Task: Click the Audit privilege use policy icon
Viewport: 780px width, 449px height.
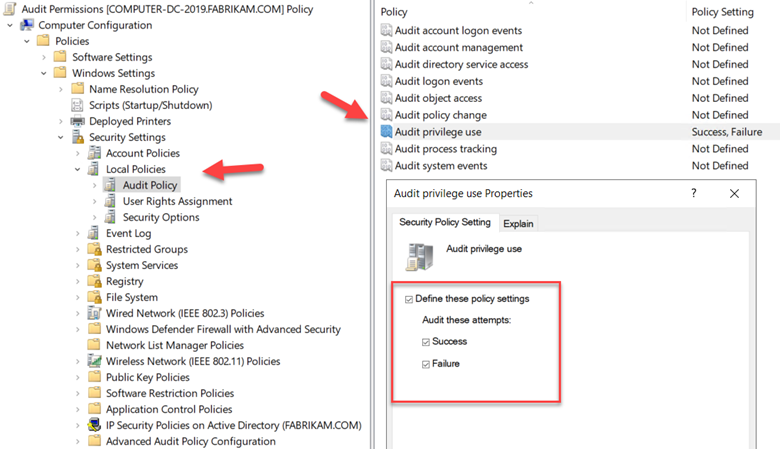Action: (386, 132)
